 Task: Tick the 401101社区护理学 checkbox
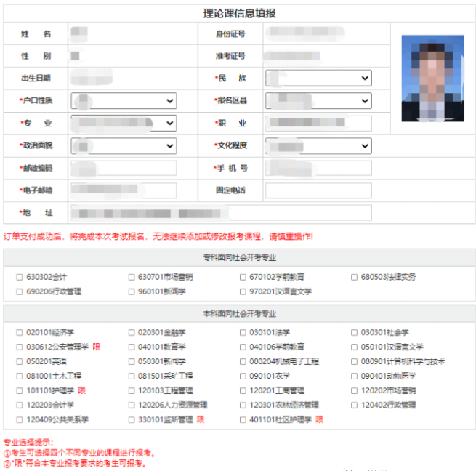(243, 420)
